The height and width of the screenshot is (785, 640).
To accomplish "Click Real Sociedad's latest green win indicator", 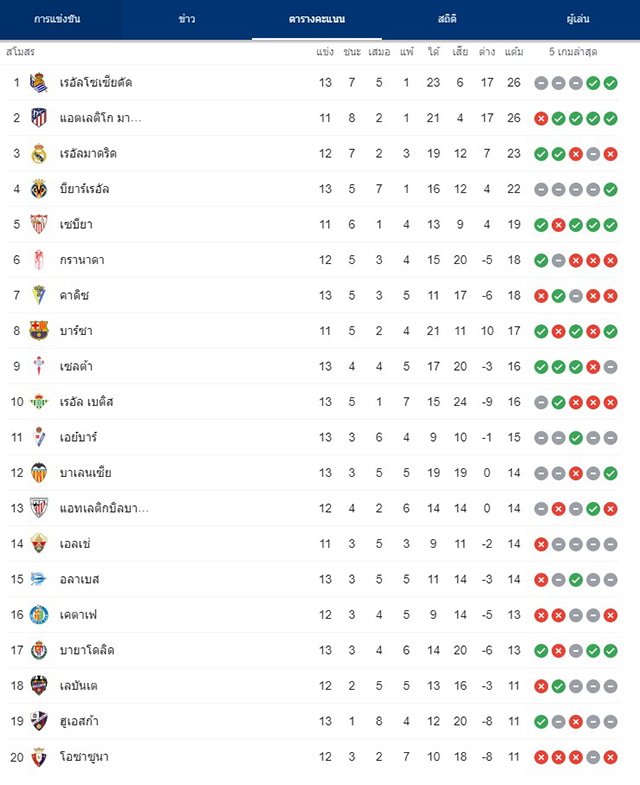I will coord(610,83).
